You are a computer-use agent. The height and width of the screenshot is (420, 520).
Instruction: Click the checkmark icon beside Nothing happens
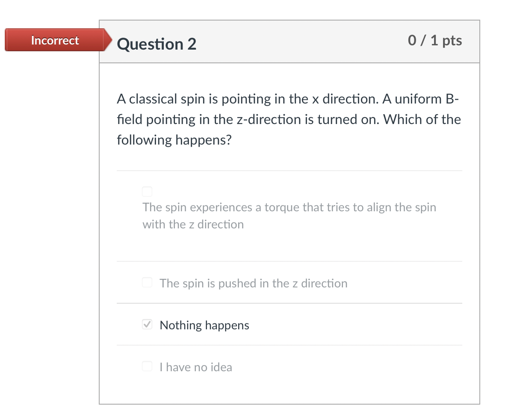[x=147, y=324]
